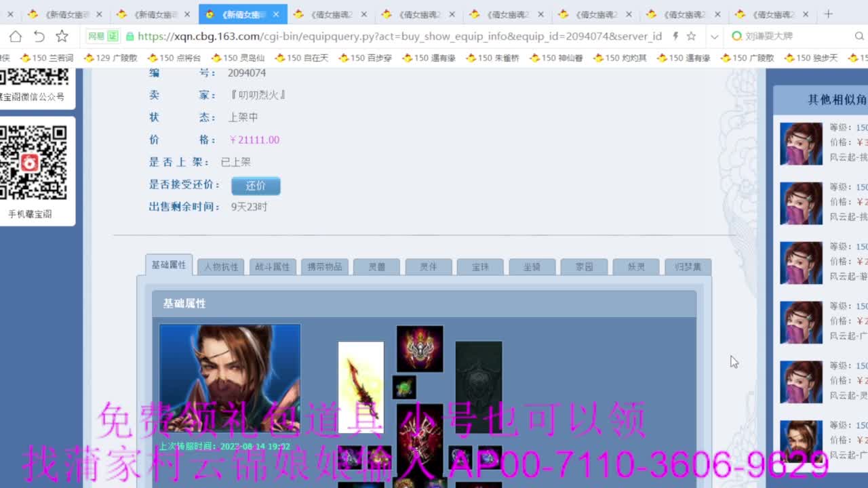This screenshot has height=488, width=868.
Task: Switch to the 基础属性 tab
Action: (169, 265)
